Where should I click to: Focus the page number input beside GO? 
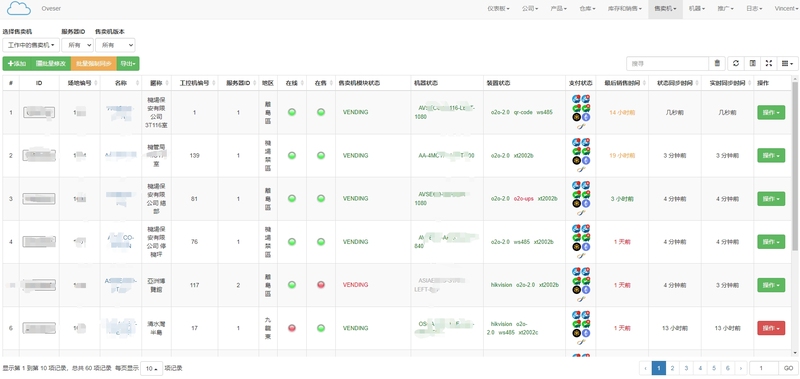tap(764, 368)
